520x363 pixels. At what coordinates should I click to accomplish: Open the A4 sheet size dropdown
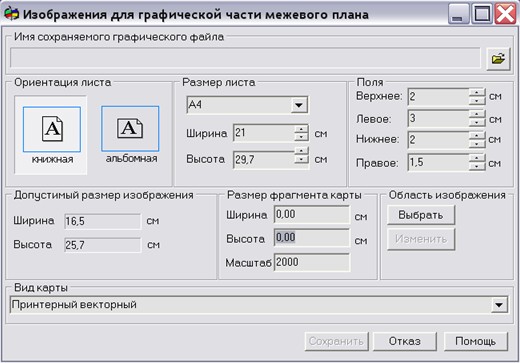[299, 105]
